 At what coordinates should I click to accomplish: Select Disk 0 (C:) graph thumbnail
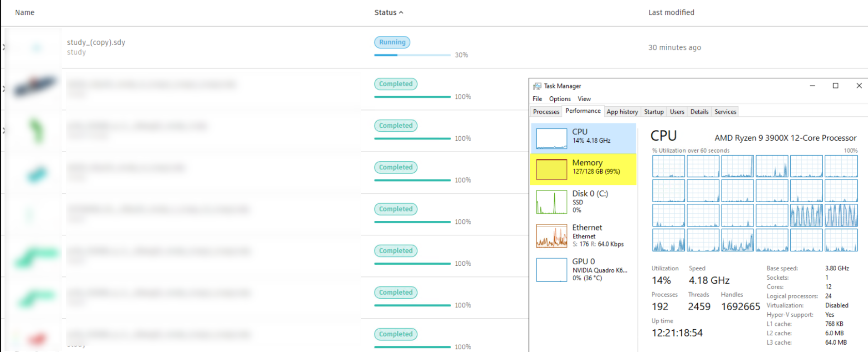tap(551, 202)
